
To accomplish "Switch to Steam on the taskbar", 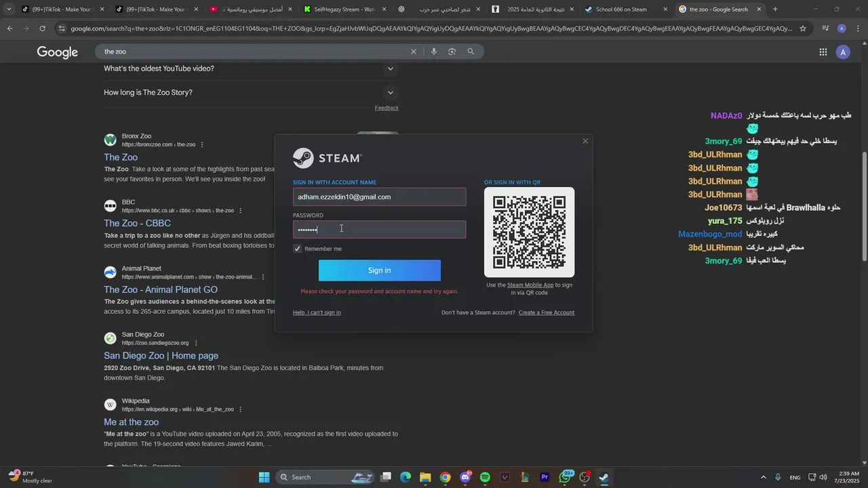I will [x=604, y=477].
